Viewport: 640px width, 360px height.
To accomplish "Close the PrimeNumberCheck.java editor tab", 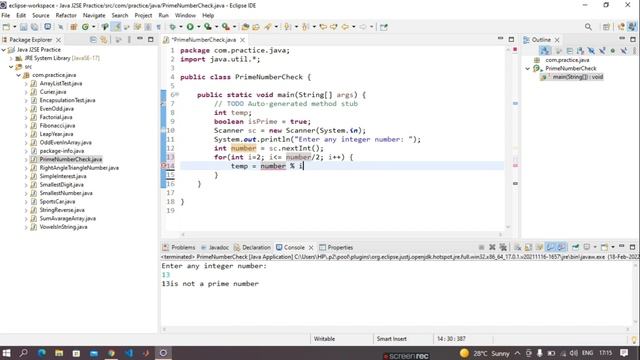I will pos(242,40).
